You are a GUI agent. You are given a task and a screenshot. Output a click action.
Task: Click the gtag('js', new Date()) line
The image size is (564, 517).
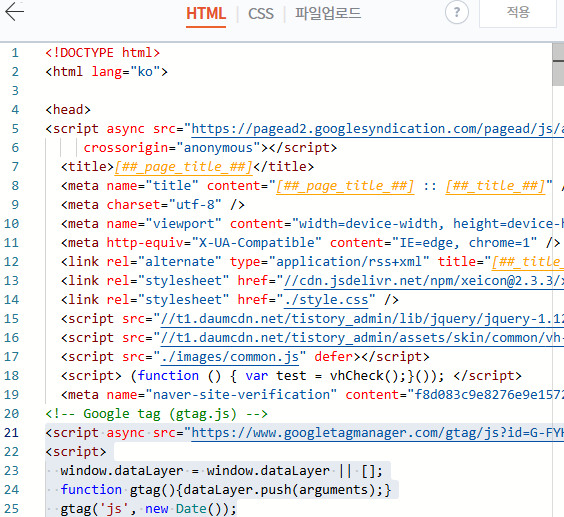pyautogui.click(x=149, y=509)
